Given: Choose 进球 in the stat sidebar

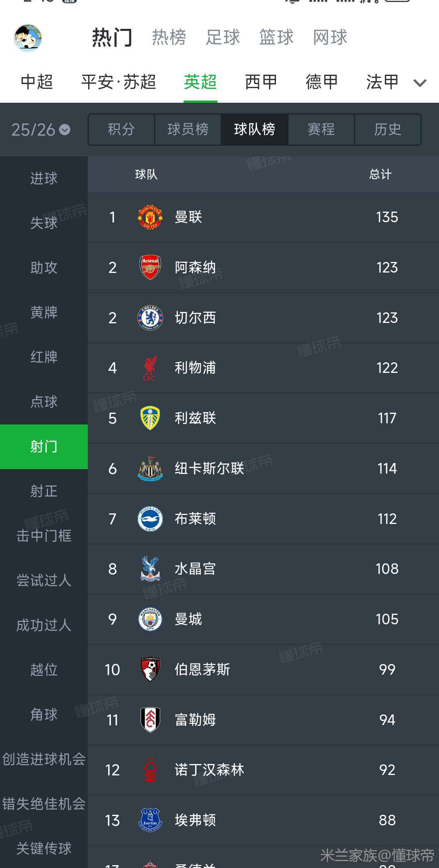Looking at the screenshot, I should click(x=44, y=178).
